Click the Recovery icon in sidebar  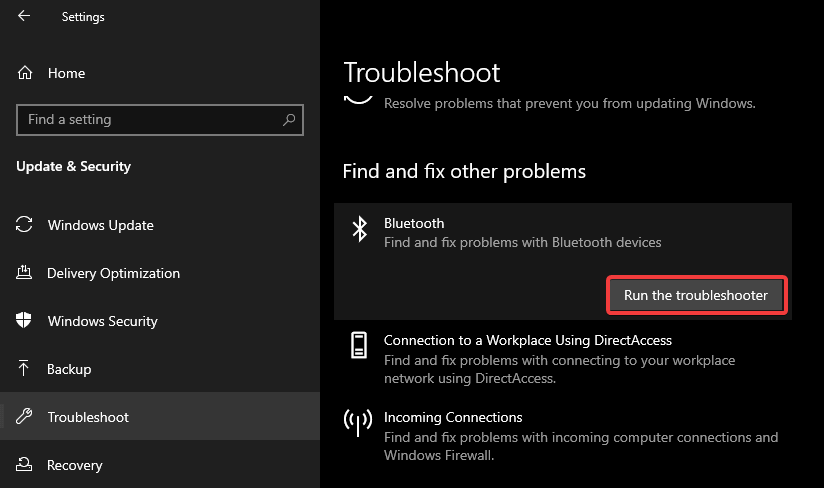[24, 464]
